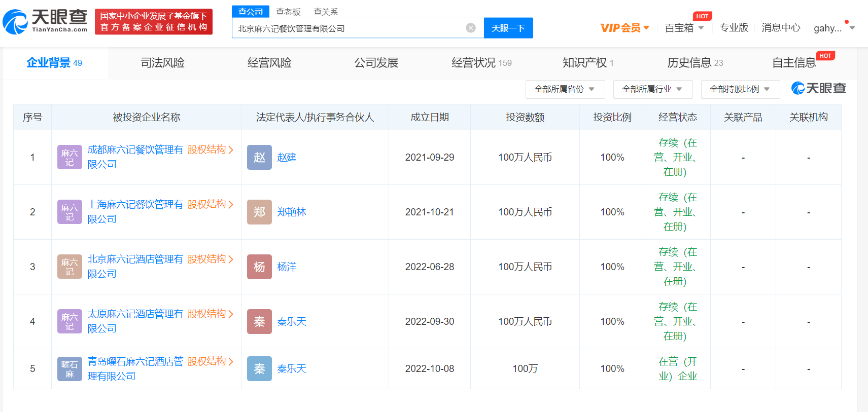The height and width of the screenshot is (412, 868).
Task: Click the 杨 avatar icon for 杨洋
Action: click(x=259, y=267)
